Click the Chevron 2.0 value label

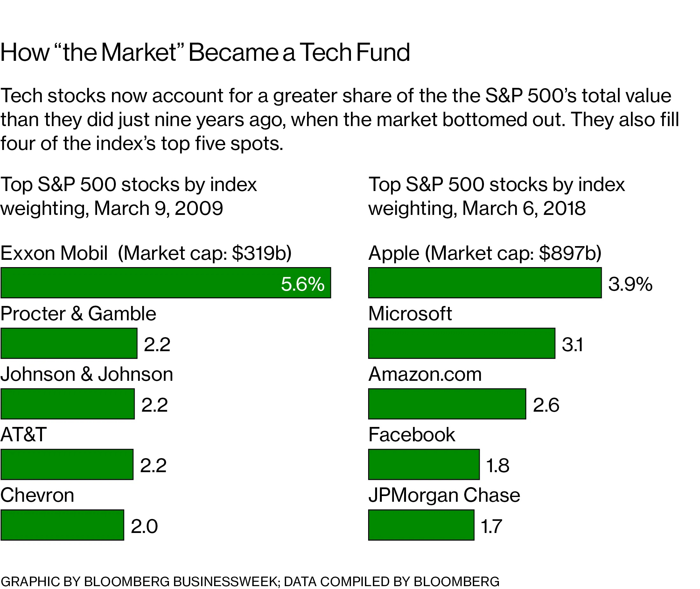point(144,526)
